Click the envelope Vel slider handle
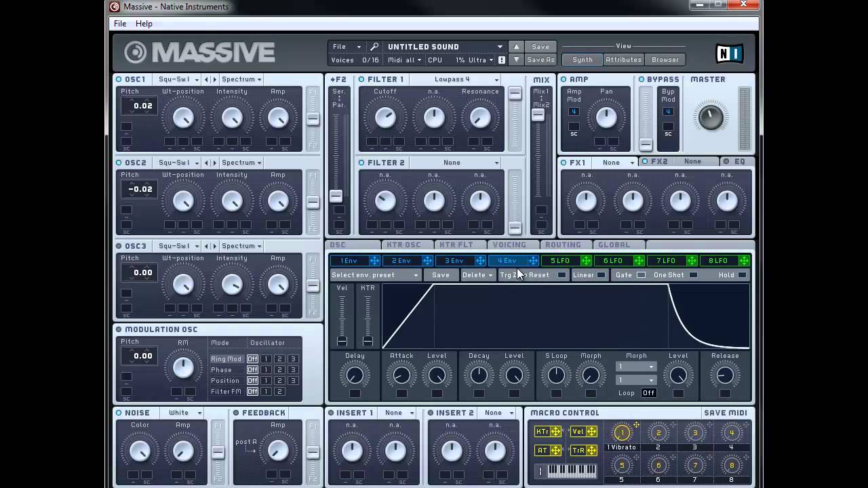Viewport: 868px width, 488px height. [342, 341]
